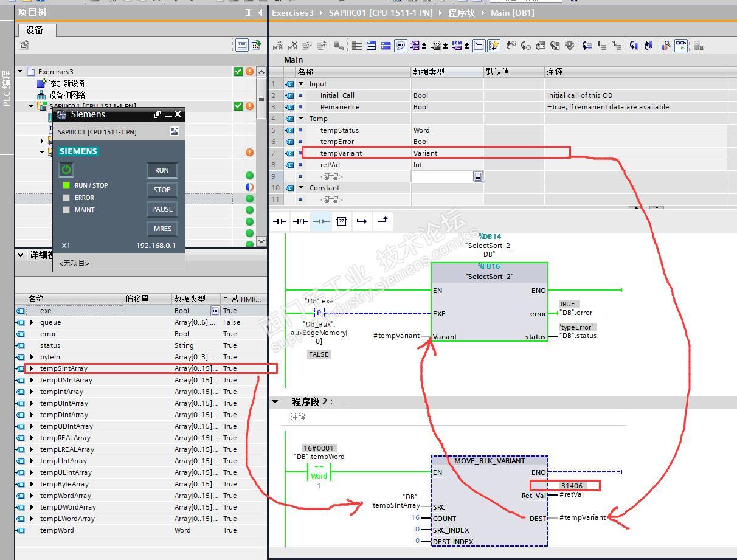Click the data type input field in row 9
This screenshot has width=737, height=560.
tap(443, 176)
